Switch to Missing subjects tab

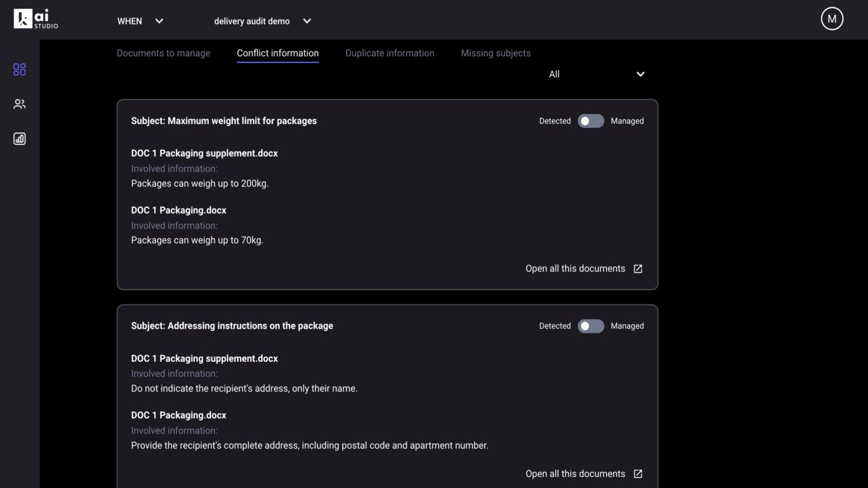496,53
